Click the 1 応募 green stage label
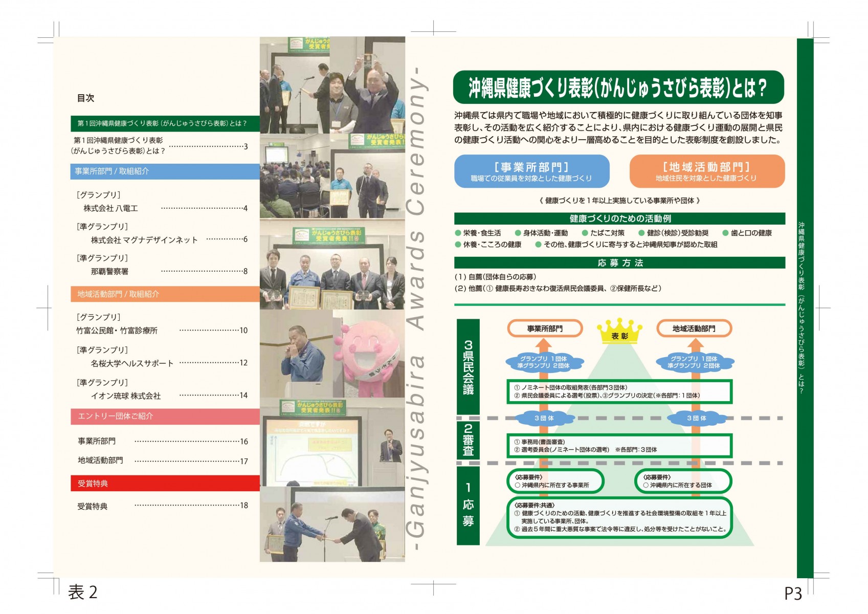 click(x=468, y=506)
